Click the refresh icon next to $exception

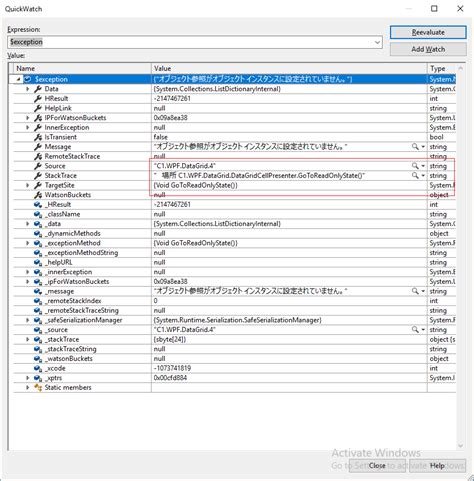point(28,79)
